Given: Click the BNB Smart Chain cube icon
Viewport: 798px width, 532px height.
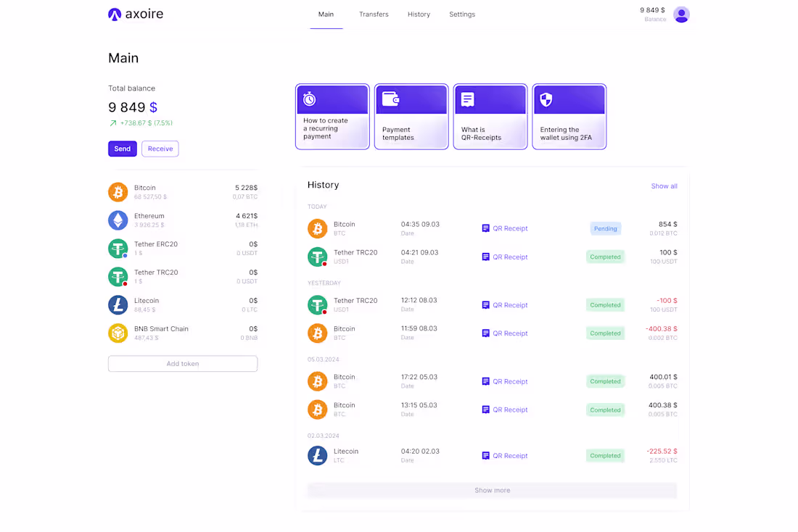Looking at the screenshot, I should (x=118, y=333).
